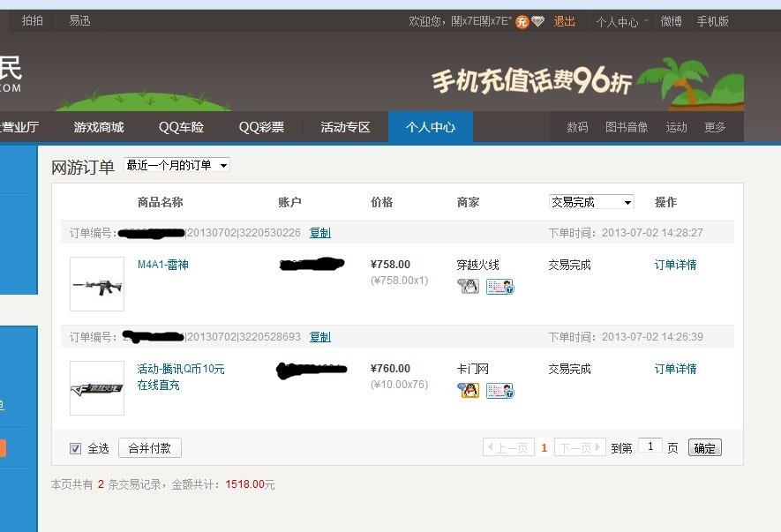Open CF logo product thumbnail

(97, 388)
